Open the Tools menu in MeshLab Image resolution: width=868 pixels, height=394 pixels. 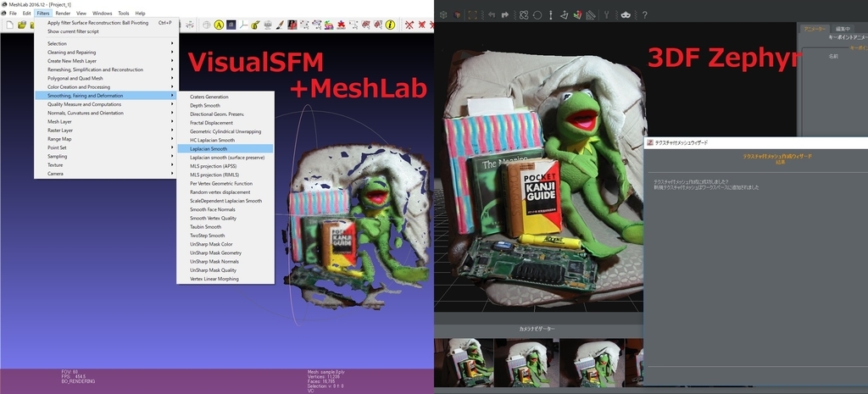124,14
